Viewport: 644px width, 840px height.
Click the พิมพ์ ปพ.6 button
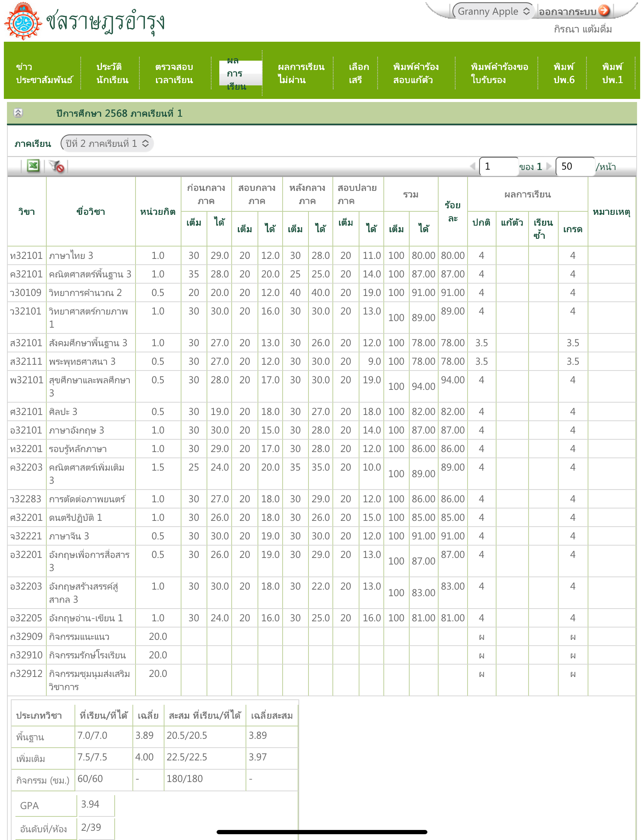[563, 73]
